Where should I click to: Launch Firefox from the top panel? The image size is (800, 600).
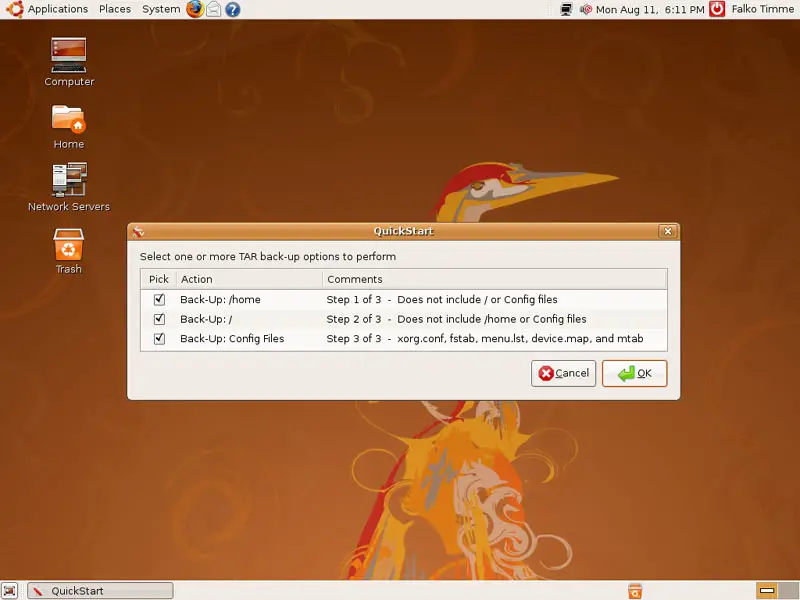point(195,9)
